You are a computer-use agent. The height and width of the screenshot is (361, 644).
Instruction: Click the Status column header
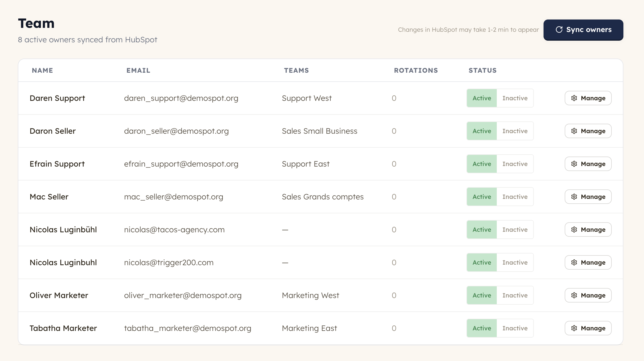483,70
